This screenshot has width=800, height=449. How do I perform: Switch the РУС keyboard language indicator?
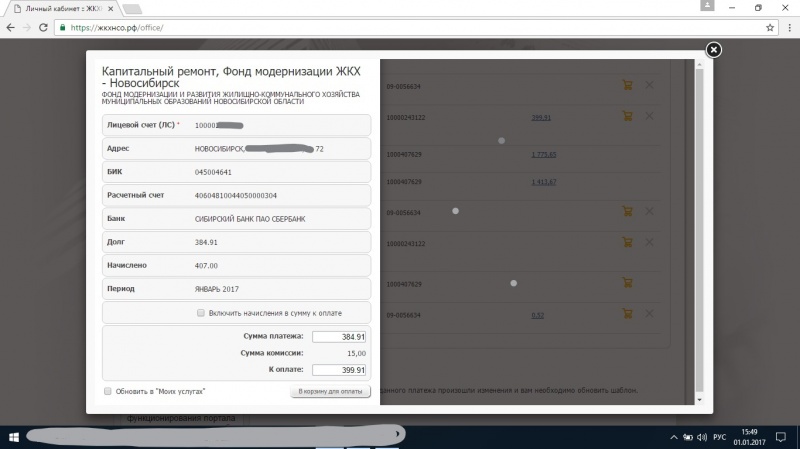[718, 437]
